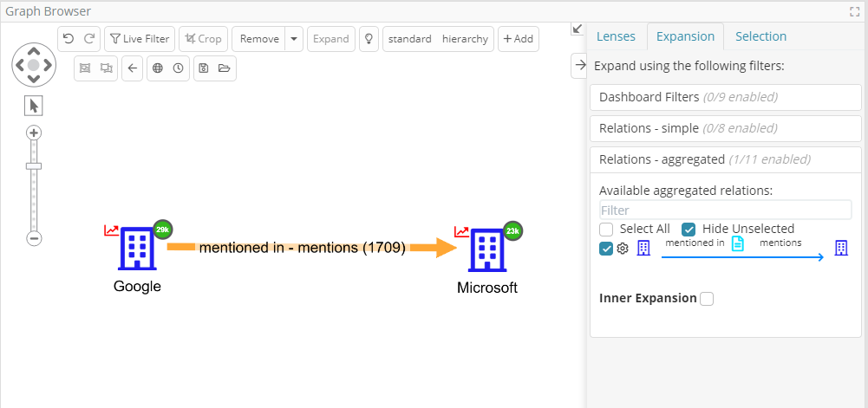The width and height of the screenshot is (868, 408).
Task: Save the graph with disk icon
Action: [x=203, y=68]
